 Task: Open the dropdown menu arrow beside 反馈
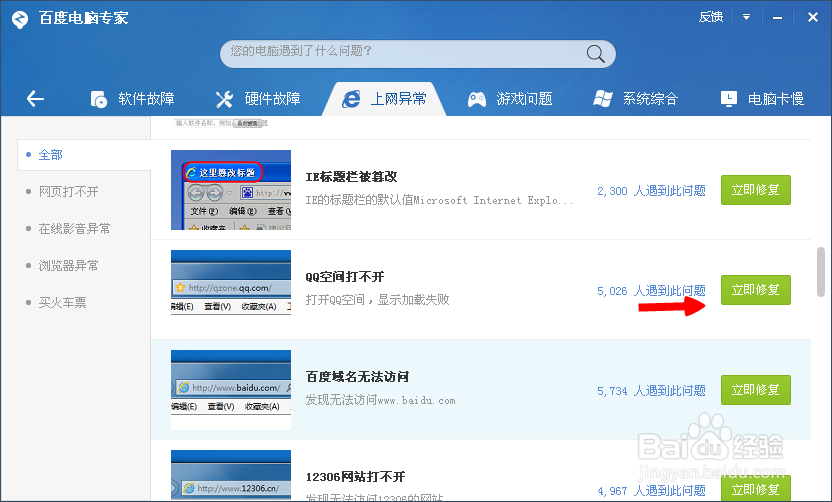746,17
